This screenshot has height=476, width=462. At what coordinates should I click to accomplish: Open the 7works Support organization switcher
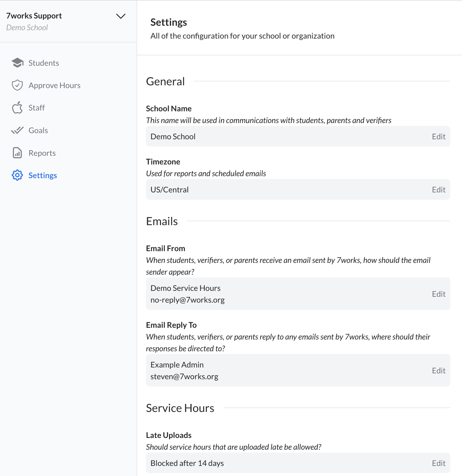click(x=66, y=21)
